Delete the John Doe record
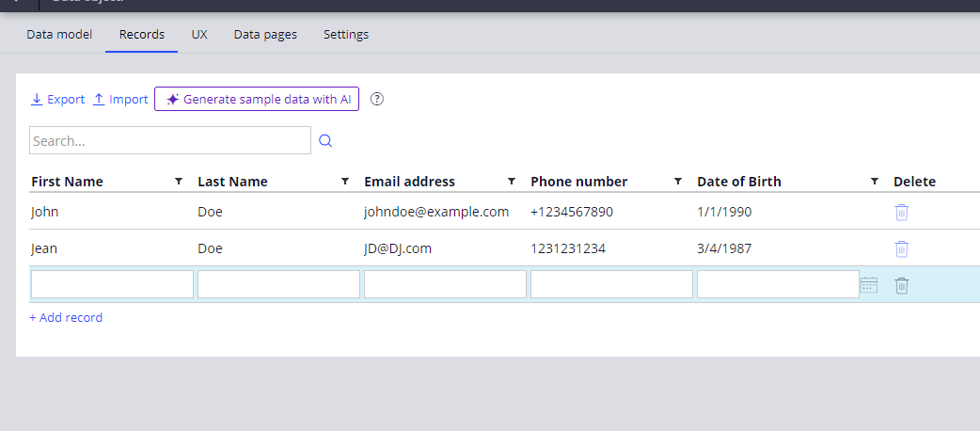Screen dimensions: 980x431 point(901,212)
